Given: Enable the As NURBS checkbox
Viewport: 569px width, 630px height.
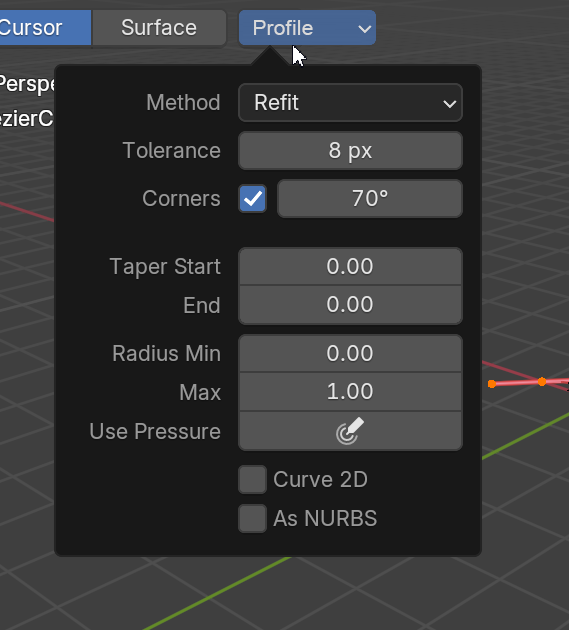Looking at the screenshot, I should pyautogui.click(x=252, y=518).
